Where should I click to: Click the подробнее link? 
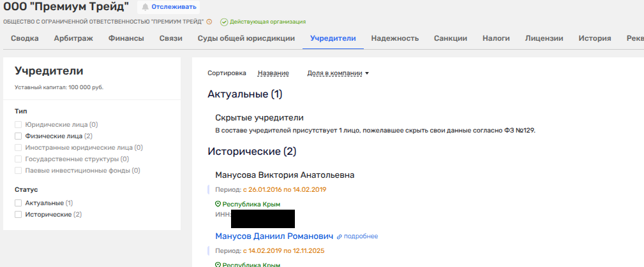(360, 236)
